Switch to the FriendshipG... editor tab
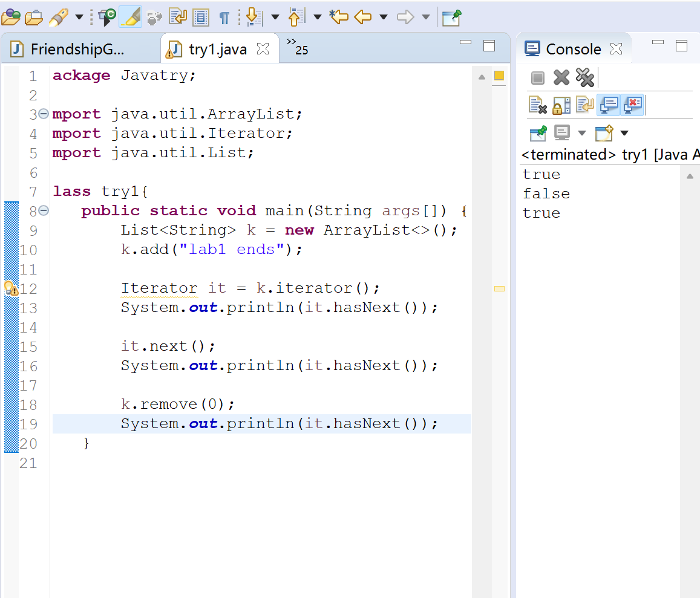Viewport: 700px width, 598px height. click(x=80, y=48)
